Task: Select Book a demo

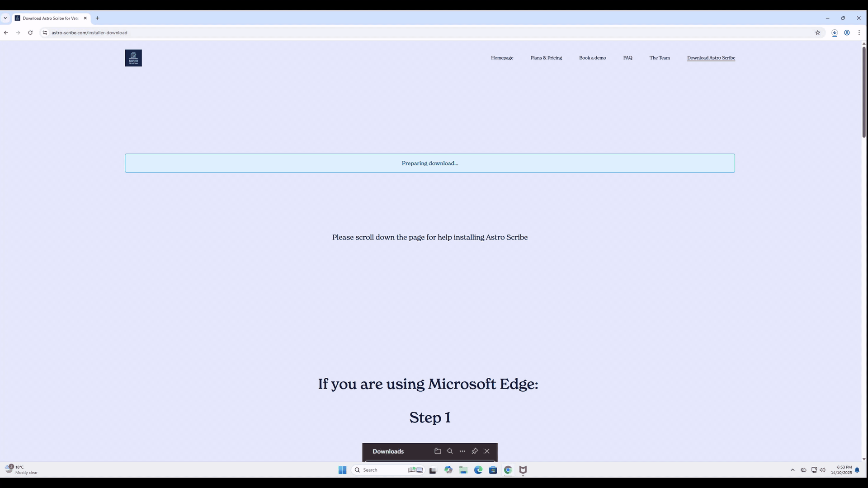Action: click(x=592, y=58)
